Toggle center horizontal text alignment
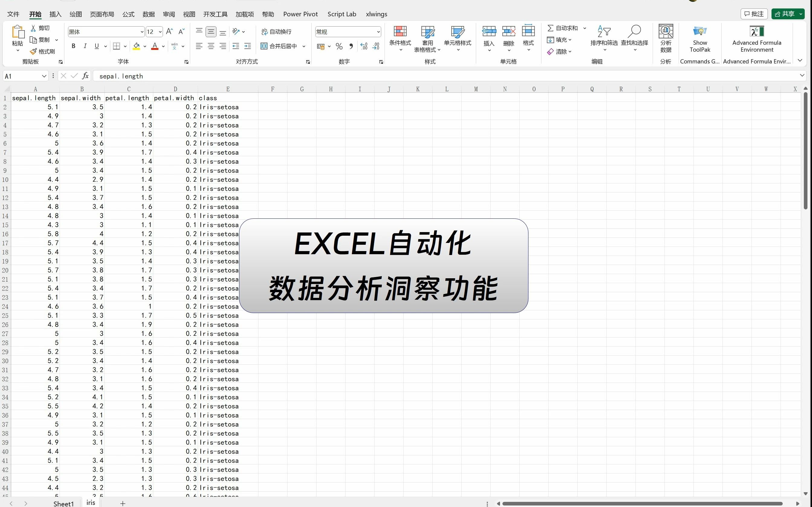Viewport: 812px width, 507px height. (x=211, y=46)
